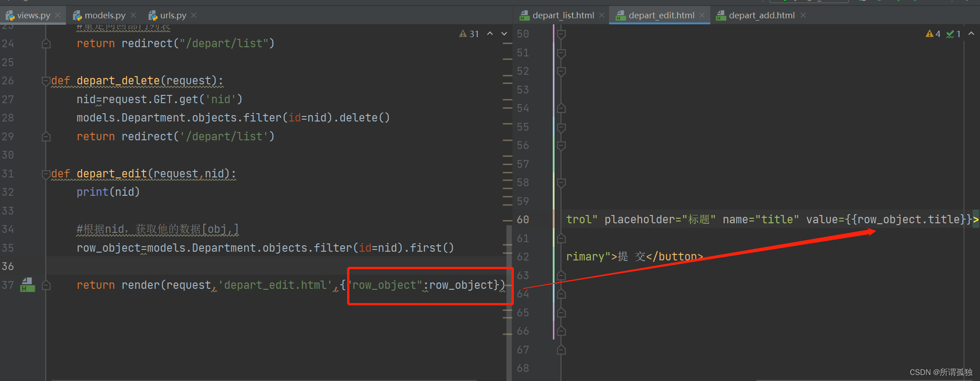Close the depart_edit.html tab
980x381 pixels.
pyautogui.click(x=702, y=15)
